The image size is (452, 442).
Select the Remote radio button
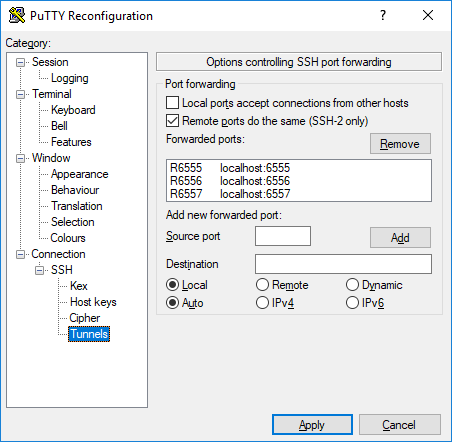click(x=262, y=285)
